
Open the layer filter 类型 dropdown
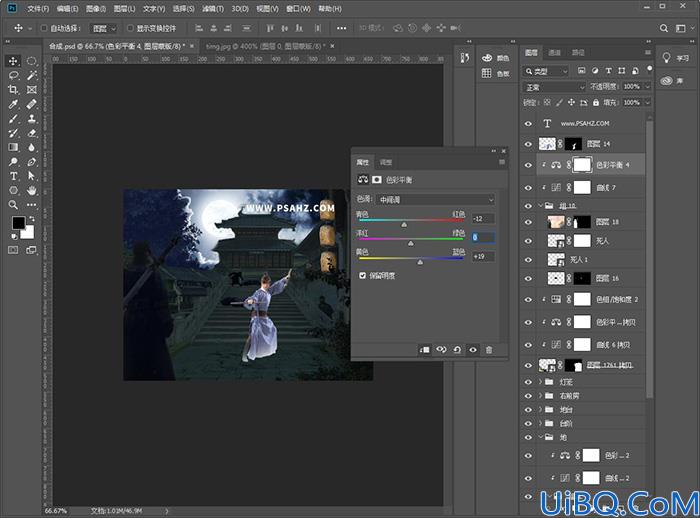click(546, 71)
